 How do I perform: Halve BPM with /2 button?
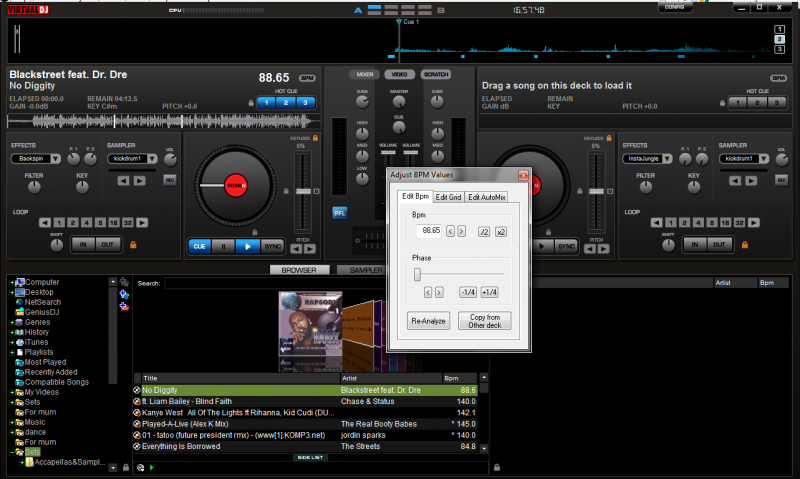point(484,232)
